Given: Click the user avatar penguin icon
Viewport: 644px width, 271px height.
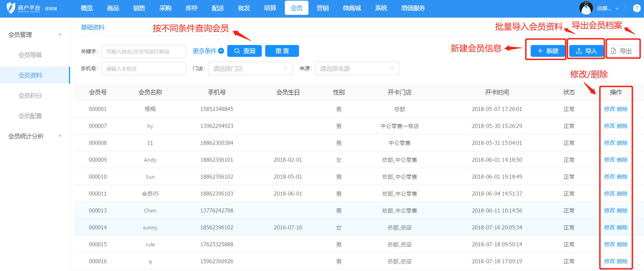Looking at the screenshot, I should click(586, 8).
